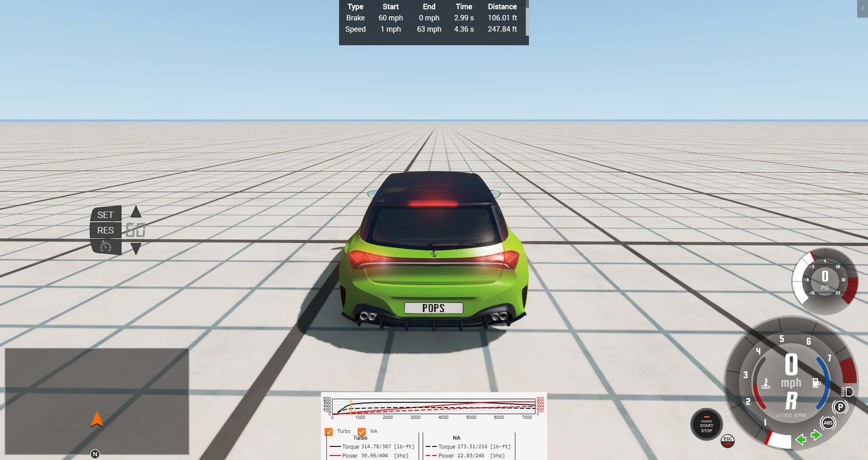Click the cruise speed 60 readout

[136, 230]
